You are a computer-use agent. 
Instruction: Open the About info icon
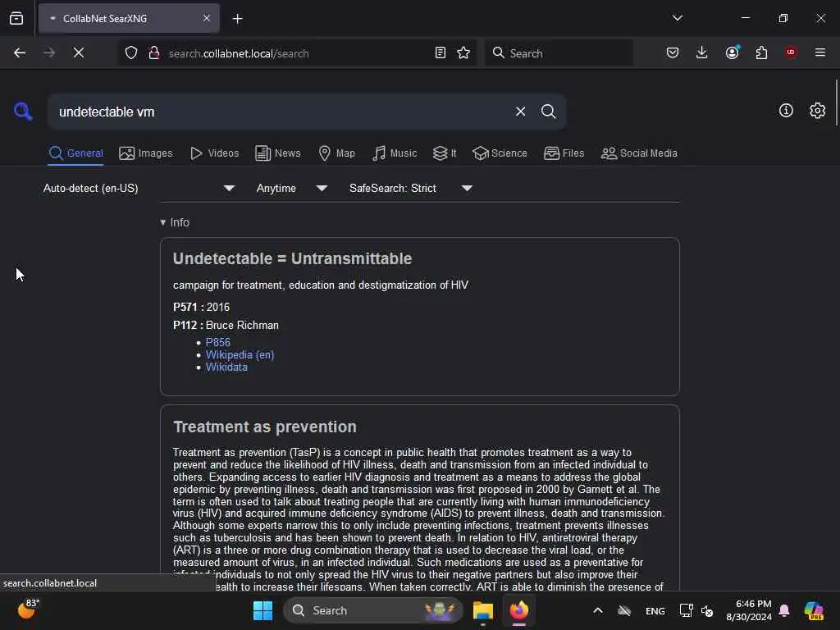[x=786, y=111]
